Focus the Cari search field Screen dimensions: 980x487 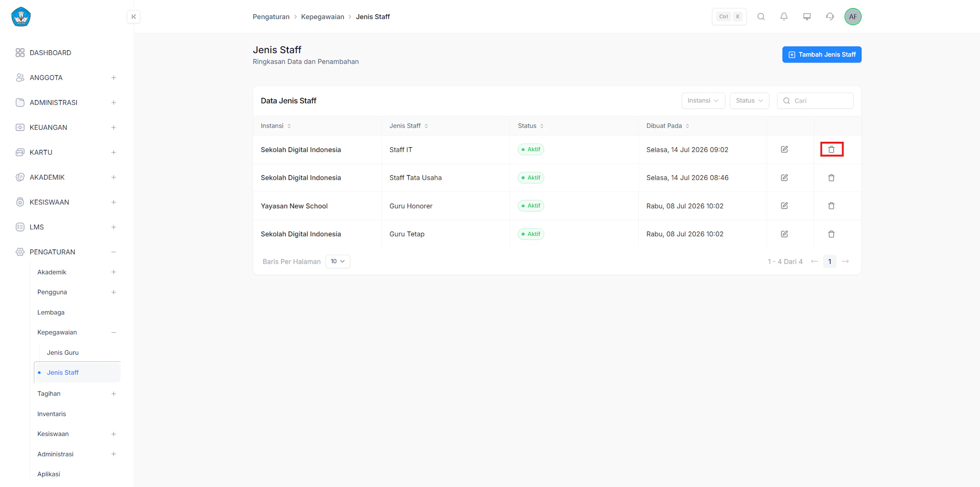tap(815, 101)
